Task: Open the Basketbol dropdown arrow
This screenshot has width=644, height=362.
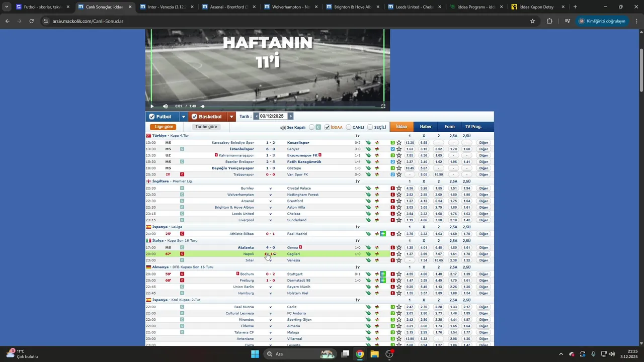Action: (231, 117)
